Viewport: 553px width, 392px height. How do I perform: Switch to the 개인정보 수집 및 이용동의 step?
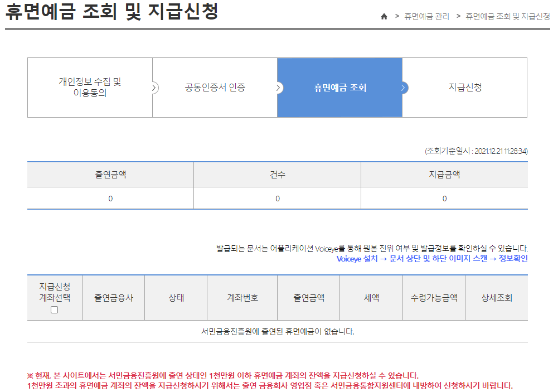pos(90,88)
